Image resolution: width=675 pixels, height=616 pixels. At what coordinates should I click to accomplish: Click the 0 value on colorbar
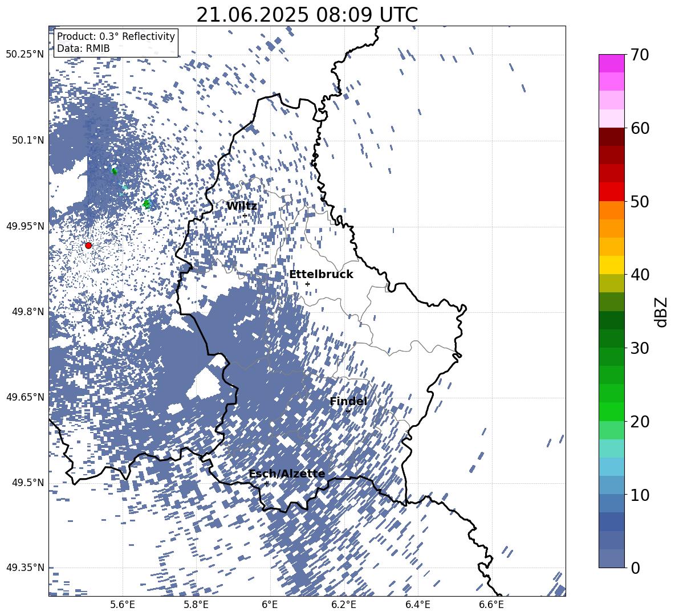(635, 568)
